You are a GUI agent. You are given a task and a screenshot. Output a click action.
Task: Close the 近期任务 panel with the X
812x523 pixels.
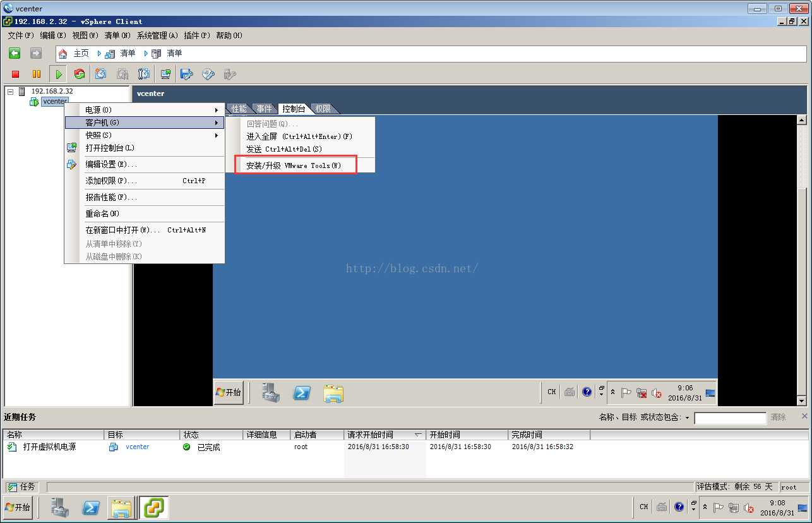[x=804, y=416]
